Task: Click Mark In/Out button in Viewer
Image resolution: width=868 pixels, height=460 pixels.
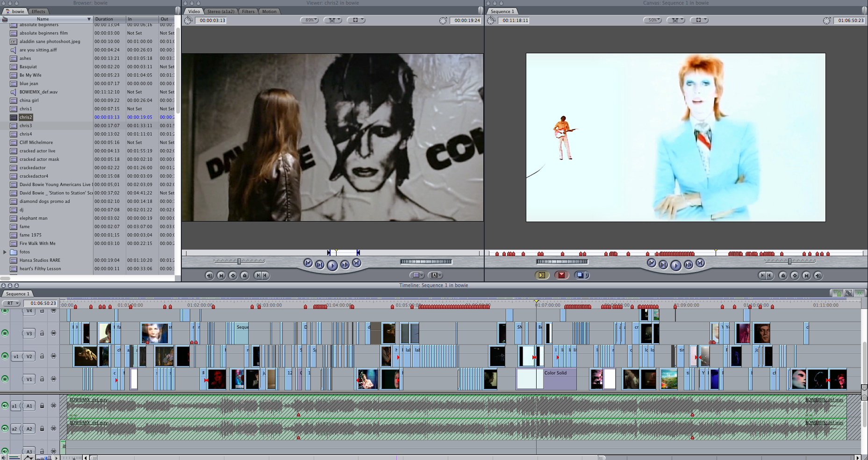Action: coord(261,275)
